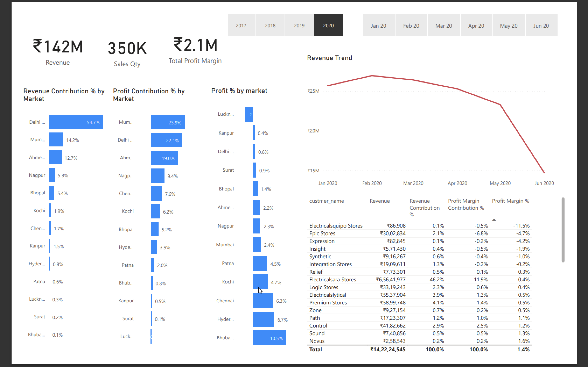Screen dimensions: 588x367
Task: Select the Mar 20 month slicer
Action: click(444, 25)
